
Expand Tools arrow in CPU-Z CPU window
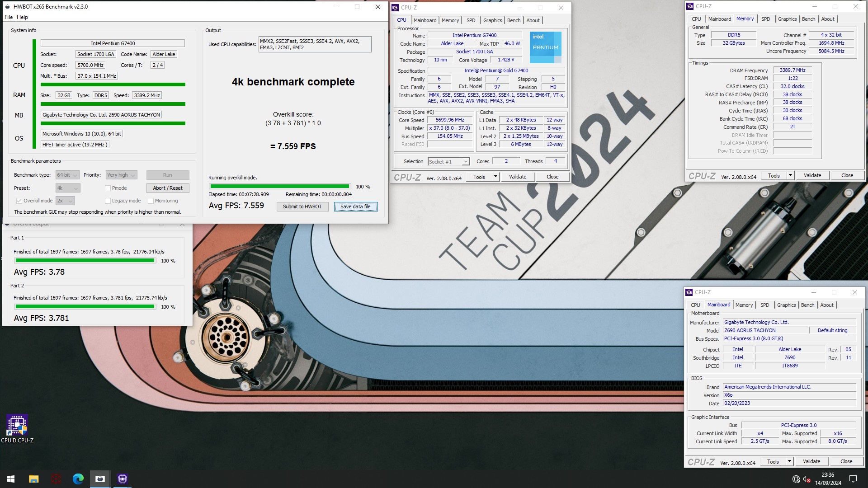click(495, 177)
